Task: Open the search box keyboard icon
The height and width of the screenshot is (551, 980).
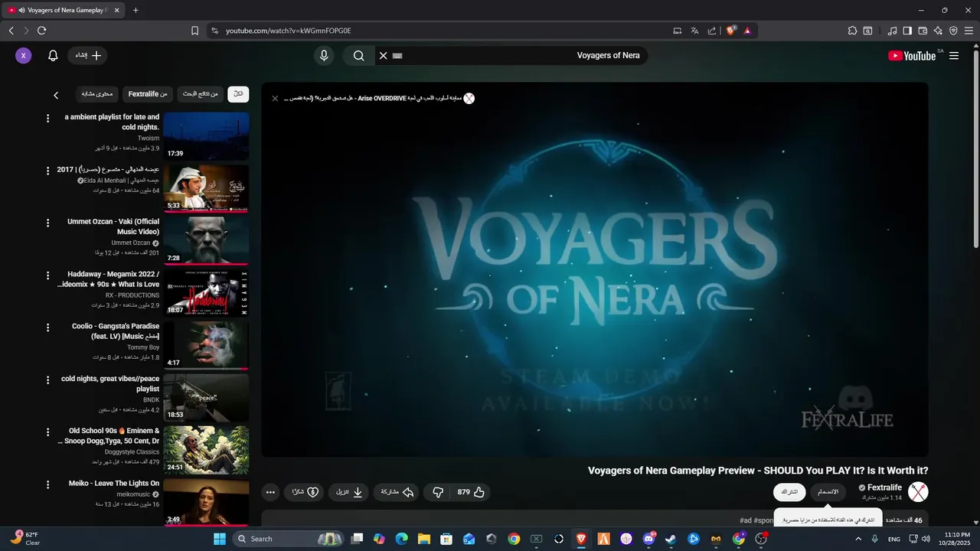Action: (397, 56)
